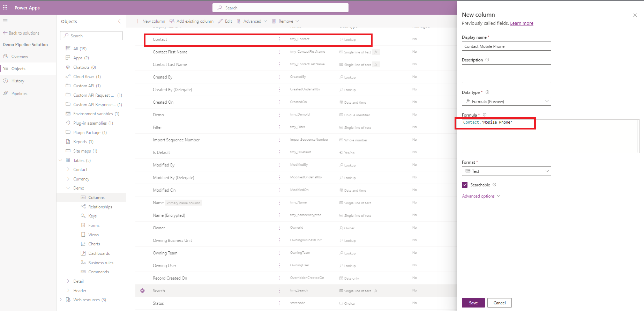This screenshot has width=644, height=311.
Task: Expand the Detail table node
Action: point(68,281)
